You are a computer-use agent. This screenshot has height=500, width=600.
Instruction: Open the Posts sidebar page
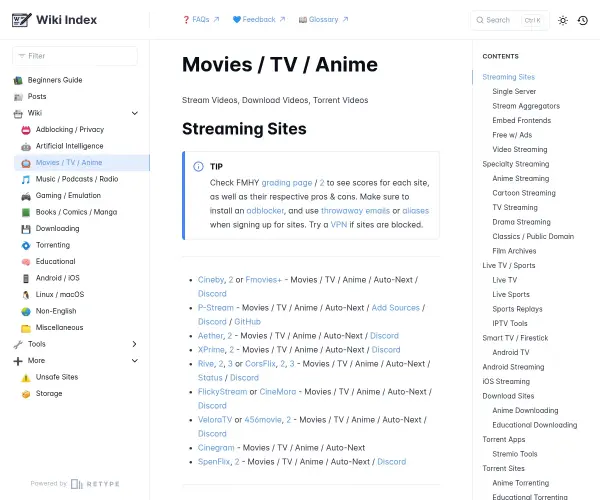pyautogui.click(x=37, y=96)
